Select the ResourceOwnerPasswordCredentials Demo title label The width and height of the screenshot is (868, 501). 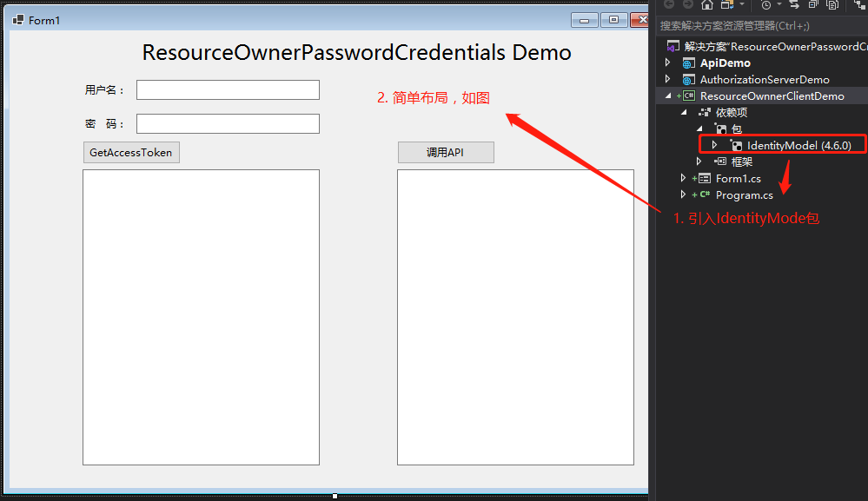coord(356,53)
